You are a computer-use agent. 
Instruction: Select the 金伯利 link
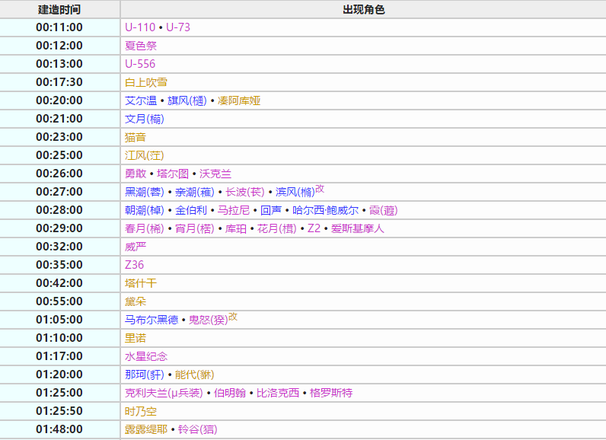click(x=191, y=210)
